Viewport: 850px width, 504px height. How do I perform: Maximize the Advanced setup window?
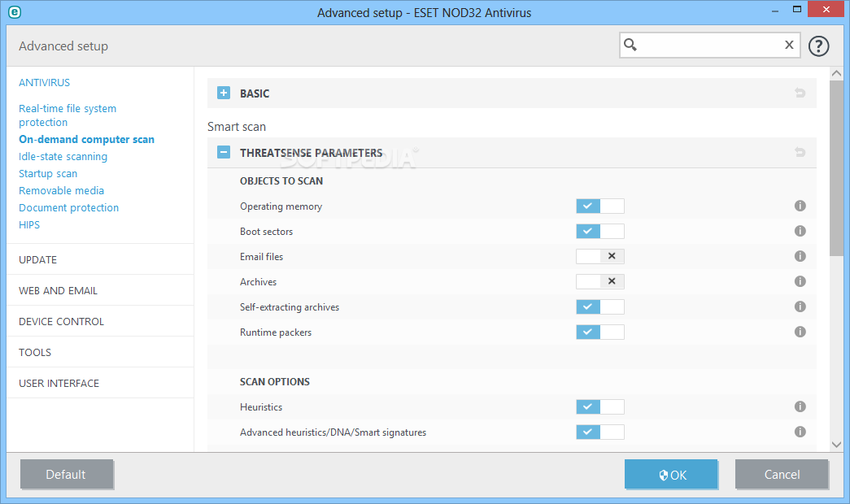pos(797,9)
